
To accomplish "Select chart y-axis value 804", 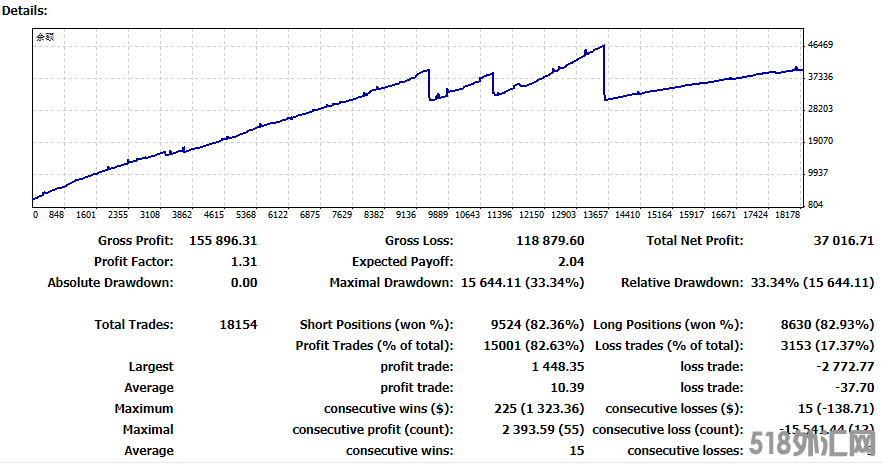I will point(815,205).
